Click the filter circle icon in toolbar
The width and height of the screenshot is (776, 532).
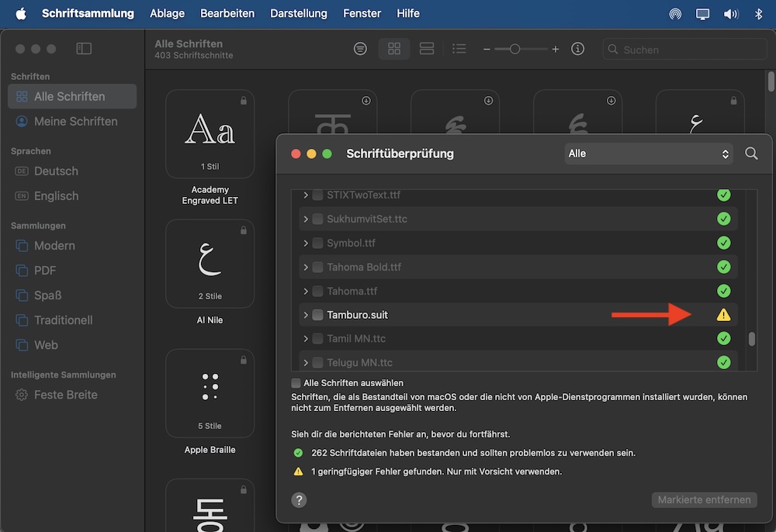[360, 49]
